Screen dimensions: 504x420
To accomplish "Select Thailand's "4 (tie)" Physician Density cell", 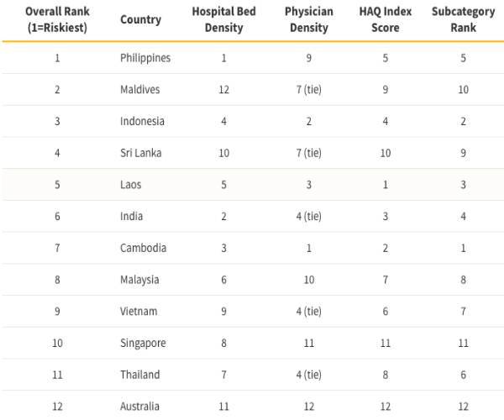I will [x=309, y=375].
